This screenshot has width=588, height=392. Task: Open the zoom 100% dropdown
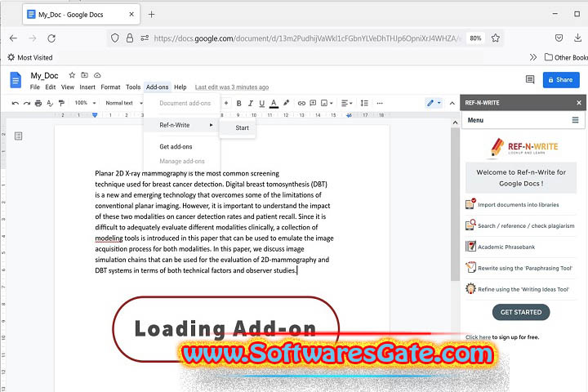(85, 103)
